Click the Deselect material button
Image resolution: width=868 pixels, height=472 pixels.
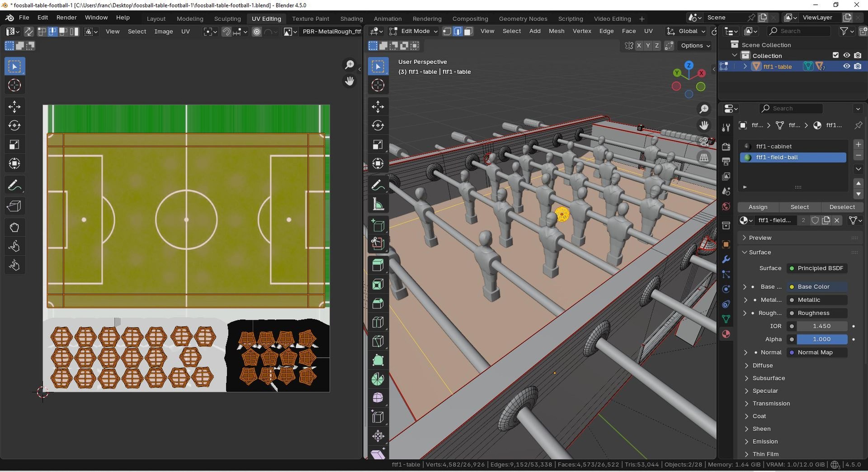tap(842, 207)
